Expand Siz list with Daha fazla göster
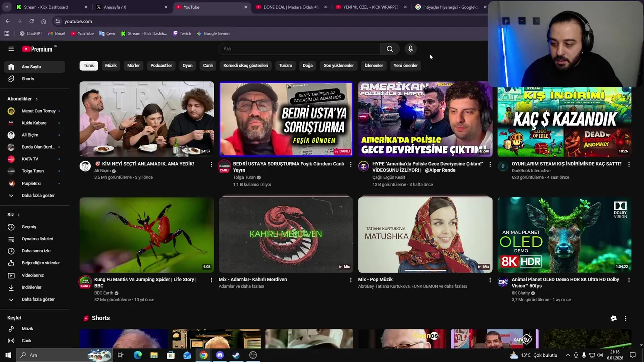Viewport: 644px width, 362px height. click(34, 299)
